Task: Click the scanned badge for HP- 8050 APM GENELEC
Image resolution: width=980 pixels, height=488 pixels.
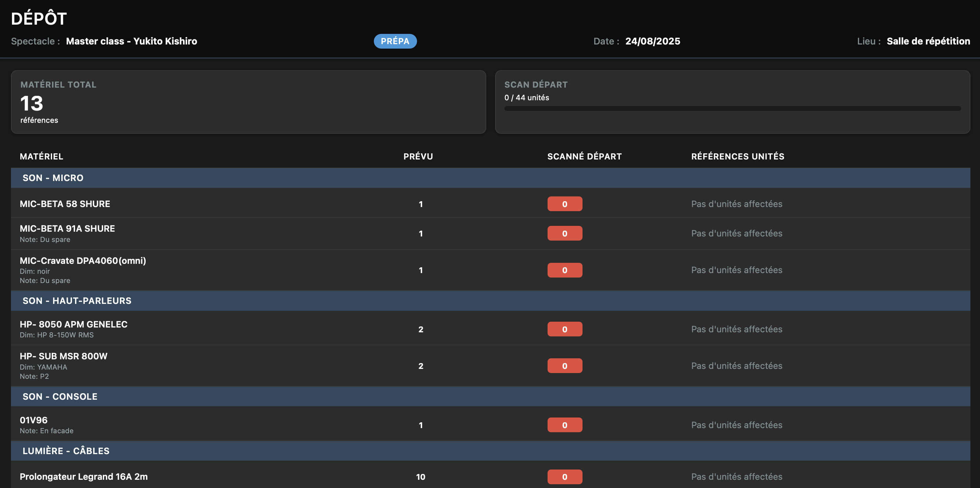Action: (565, 329)
